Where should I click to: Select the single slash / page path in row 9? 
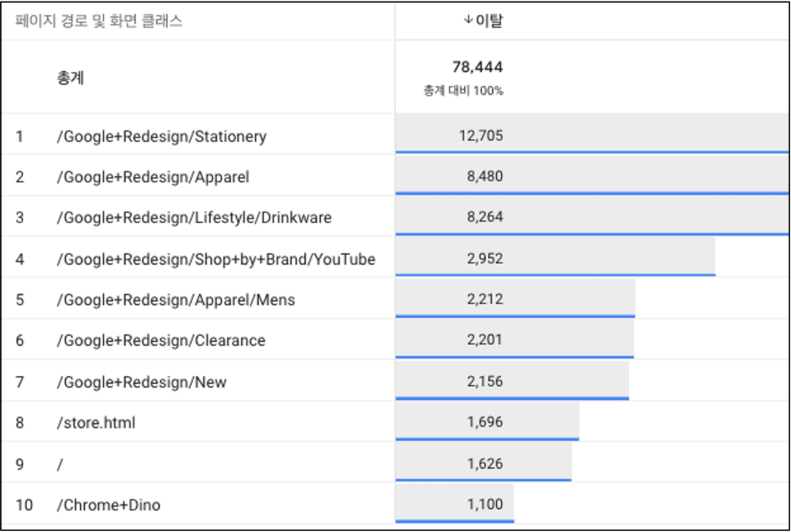(60, 464)
